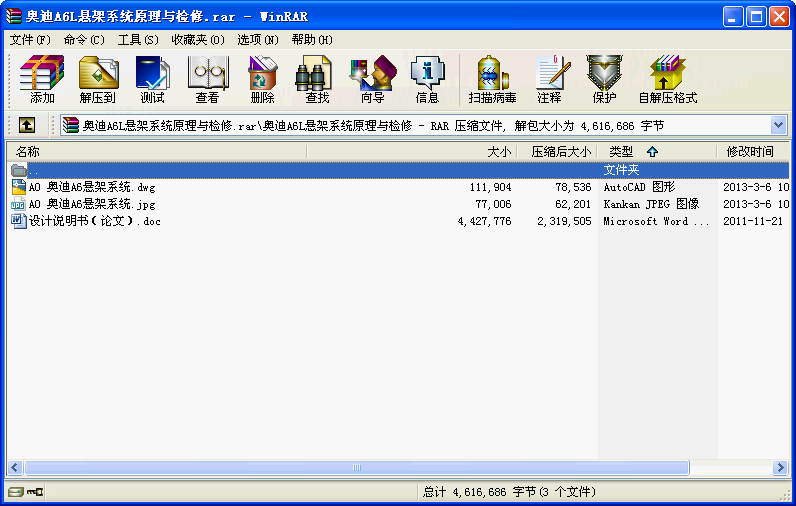This screenshot has width=796, height=506.
Task: Sort by 压缩后大小 column header
Action: click(557, 151)
